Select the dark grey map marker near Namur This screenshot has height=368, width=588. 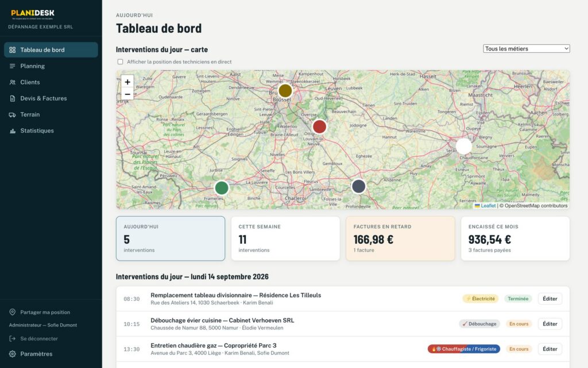[x=358, y=186]
